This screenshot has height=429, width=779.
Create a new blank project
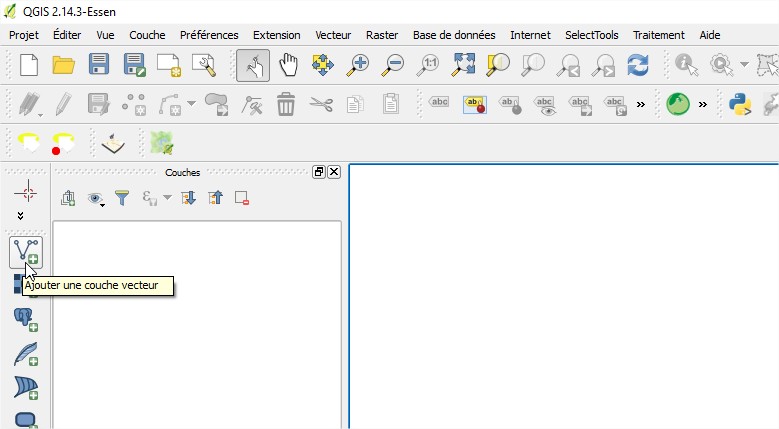coord(28,65)
